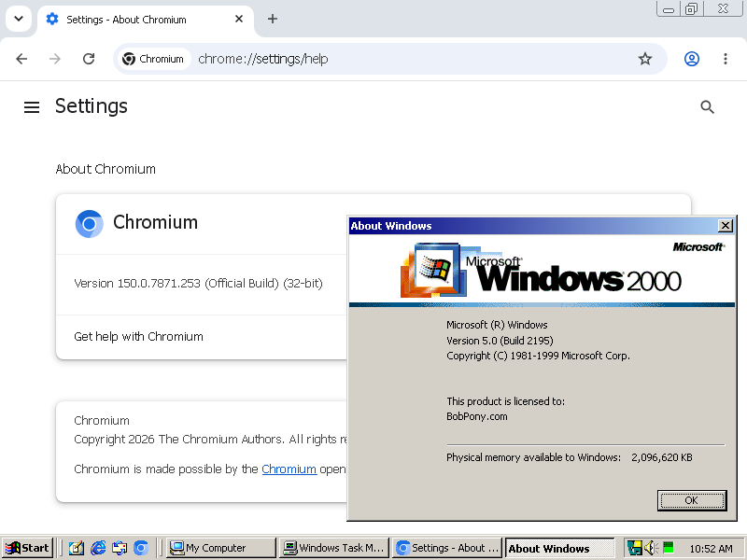
Task: Click the Chromium site info chip
Action: (x=153, y=59)
